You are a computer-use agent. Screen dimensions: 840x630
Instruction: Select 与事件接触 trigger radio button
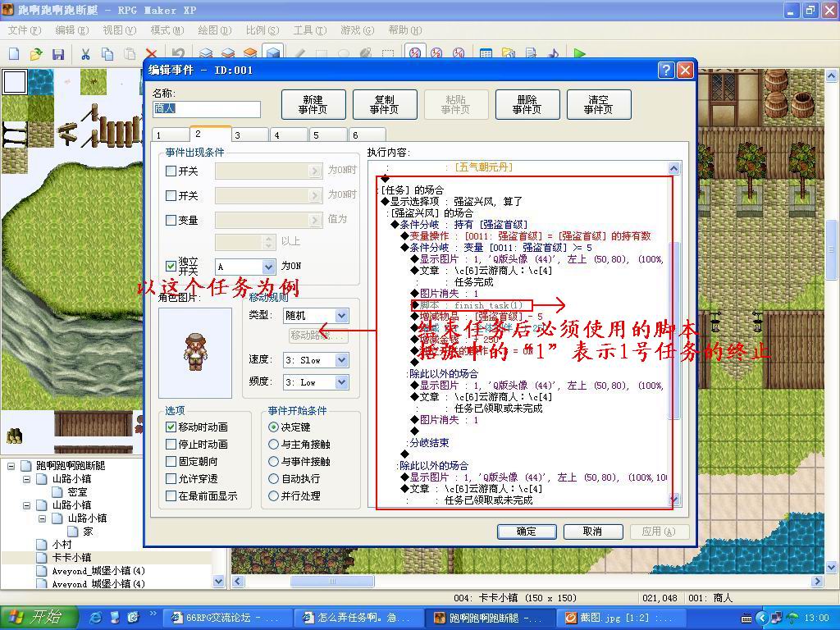click(x=273, y=461)
